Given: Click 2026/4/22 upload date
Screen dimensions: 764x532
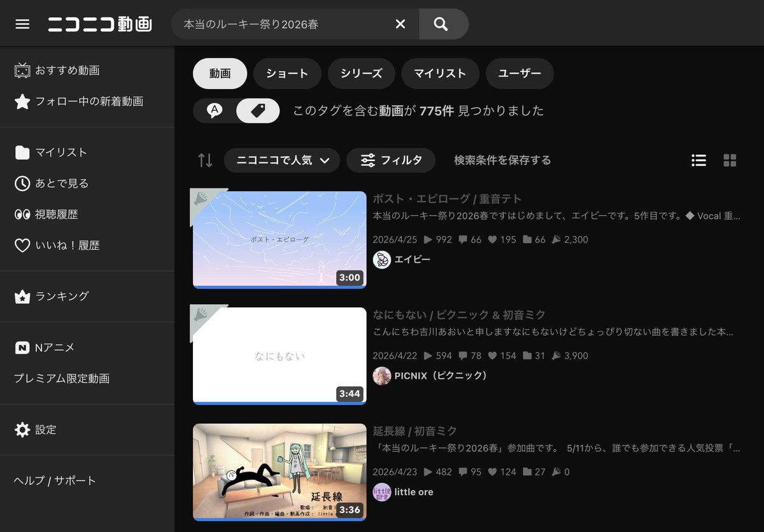Looking at the screenshot, I should 395,356.
